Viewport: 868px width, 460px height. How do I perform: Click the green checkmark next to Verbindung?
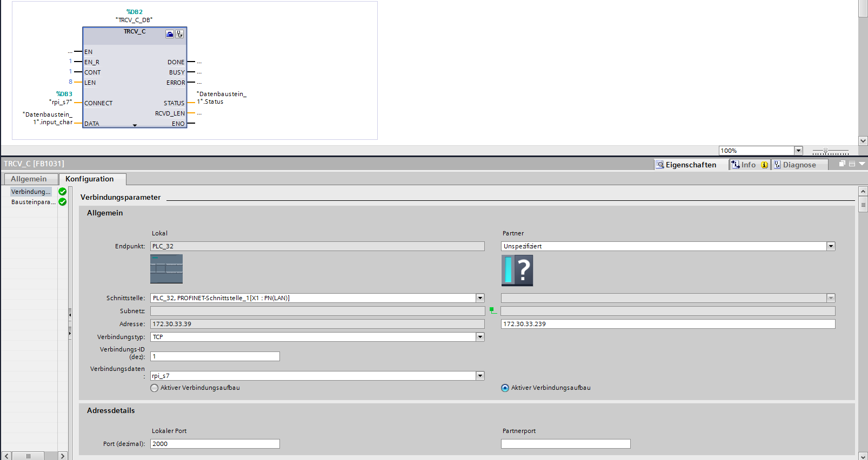(63, 192)
